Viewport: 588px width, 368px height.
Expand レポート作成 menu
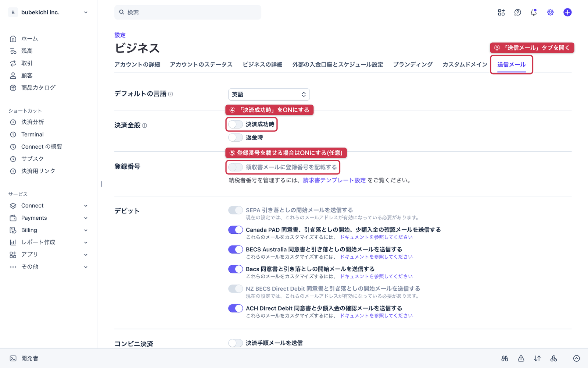49,242
